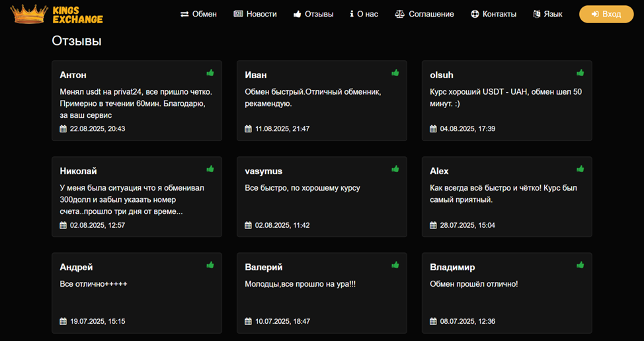
Task: Expand the Язык language selector
Action: 547,14
